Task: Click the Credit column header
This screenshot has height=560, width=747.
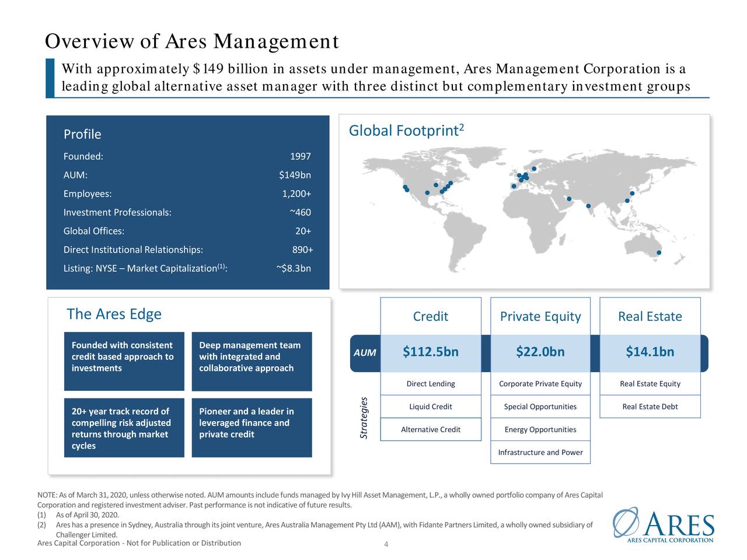Action: coord(430,316)
